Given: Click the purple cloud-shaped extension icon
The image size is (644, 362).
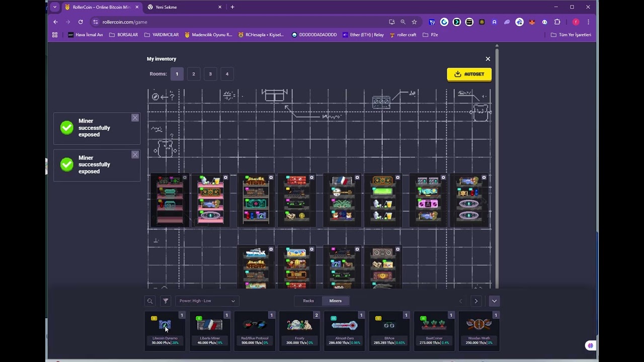Looking at the screenshot, I should [x=507, y=22].
